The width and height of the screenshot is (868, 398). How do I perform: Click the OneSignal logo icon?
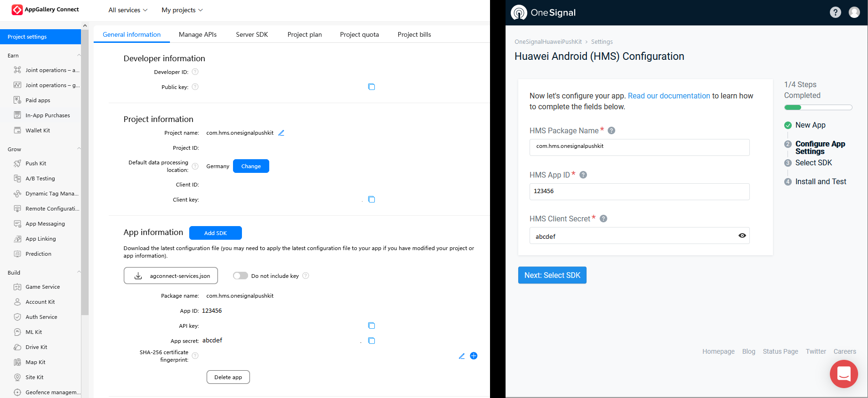pos(519,12)
